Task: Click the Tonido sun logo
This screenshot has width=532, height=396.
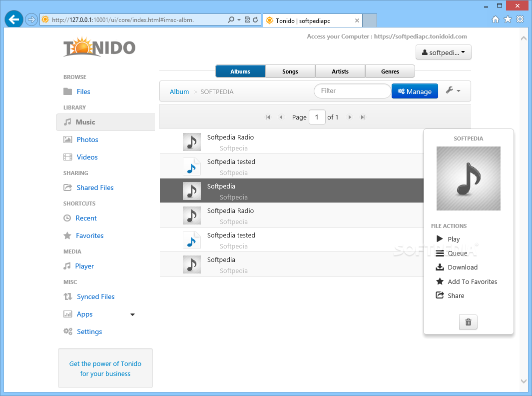Action: tap(99, 47)
